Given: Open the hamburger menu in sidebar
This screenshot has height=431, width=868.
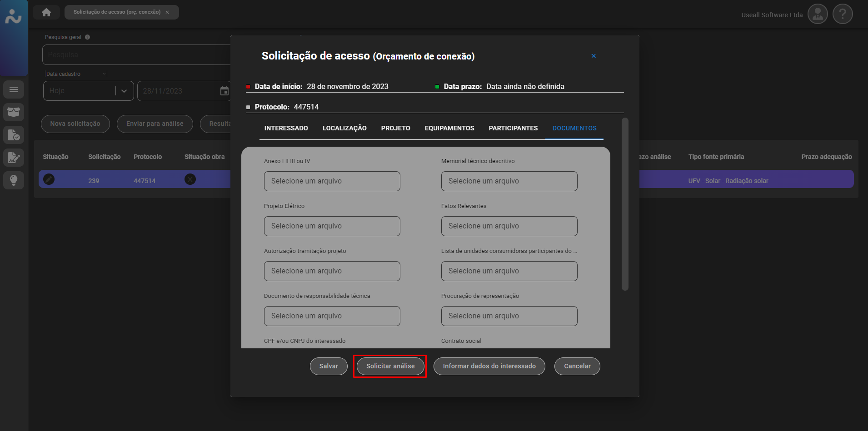Looking at the screenshot, I should click(14, 89).
